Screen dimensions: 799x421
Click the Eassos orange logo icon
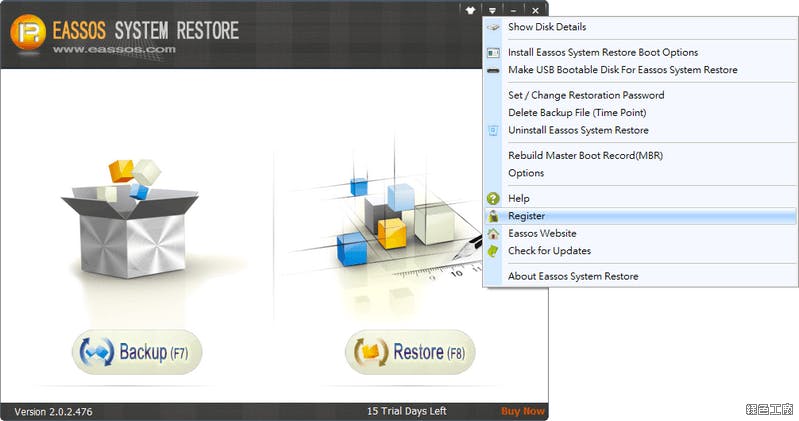(x=28, y=33)
